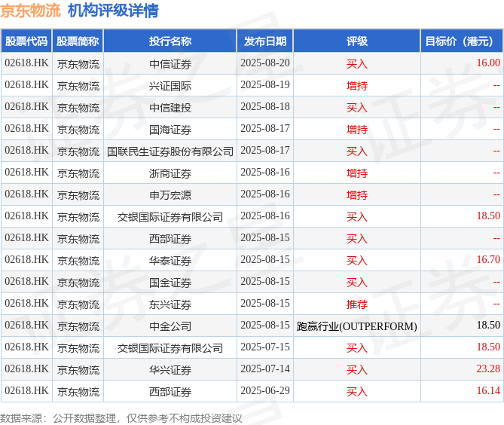
Task: Click the 目标价(港元) column header
Action: 462,41
